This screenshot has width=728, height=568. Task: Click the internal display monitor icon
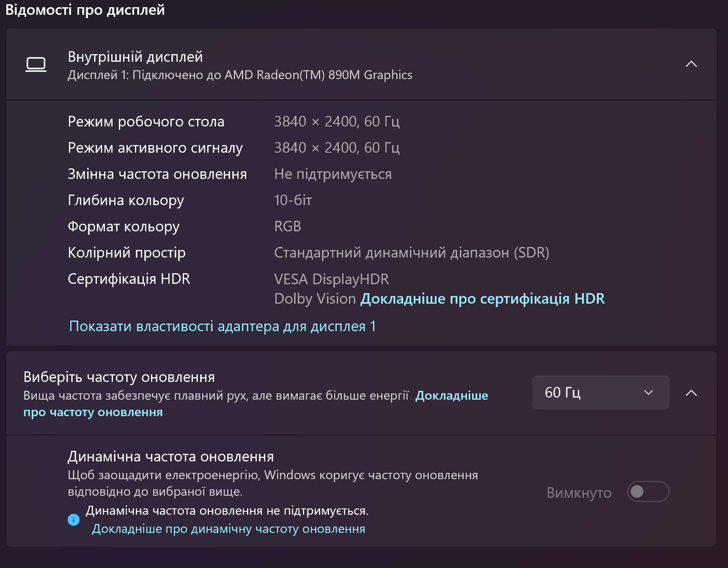pos(36,65)
